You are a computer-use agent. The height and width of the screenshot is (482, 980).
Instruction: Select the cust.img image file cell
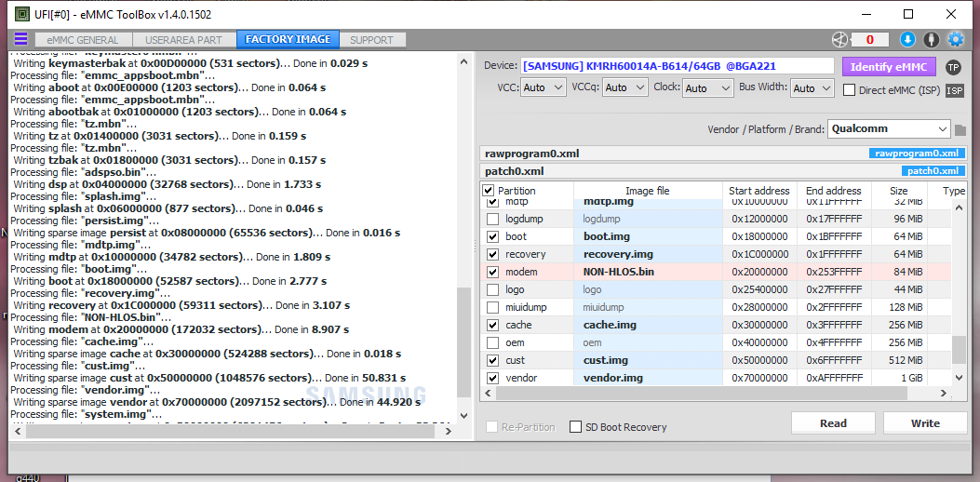(x=648, y=360)
